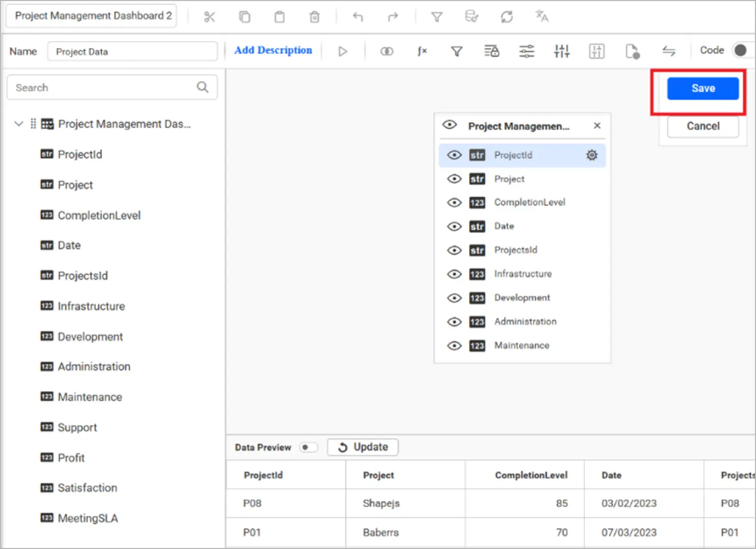Click the Add Description link
The image size is (756, 549).
tap(273, 50)
